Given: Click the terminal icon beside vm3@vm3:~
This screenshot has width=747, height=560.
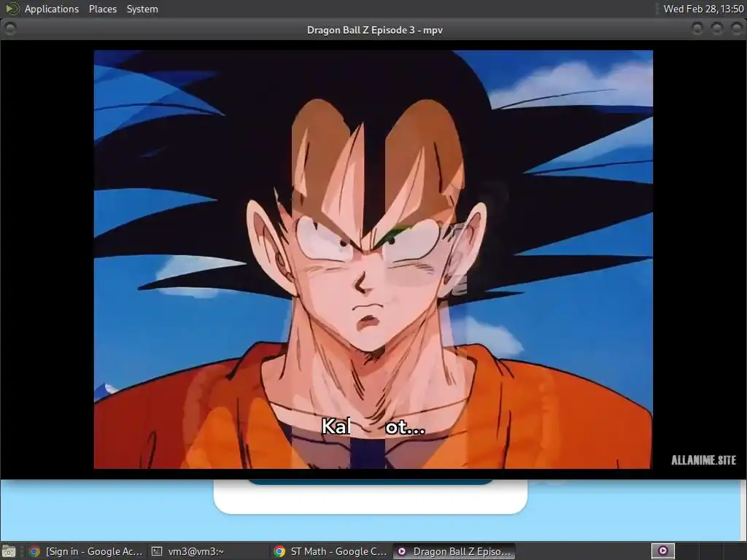Looking at the screenshot, I should click(x=157, y=551).
